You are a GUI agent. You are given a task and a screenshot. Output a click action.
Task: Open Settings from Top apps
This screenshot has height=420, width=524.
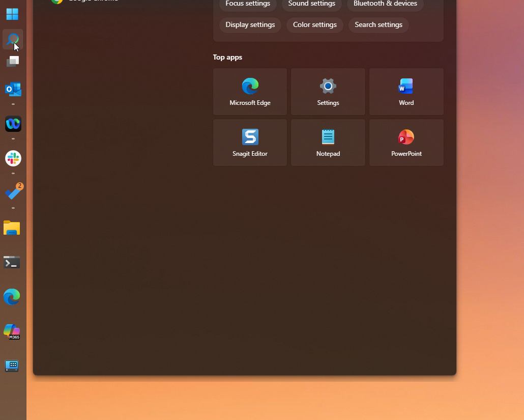click(x=328, y=92)
